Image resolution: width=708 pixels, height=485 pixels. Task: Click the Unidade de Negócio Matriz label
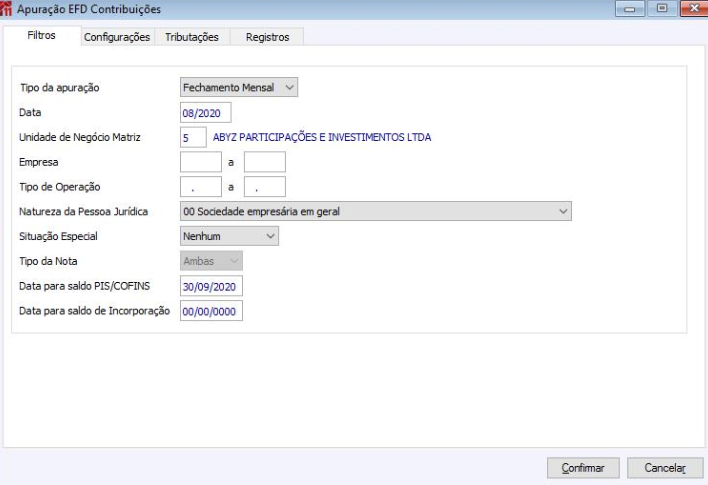pos(80,137)
